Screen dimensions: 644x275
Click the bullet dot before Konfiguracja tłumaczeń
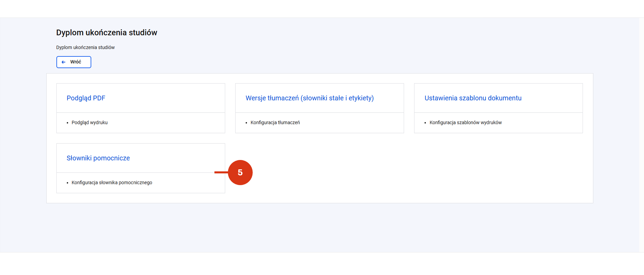click(x=246, y=123)
